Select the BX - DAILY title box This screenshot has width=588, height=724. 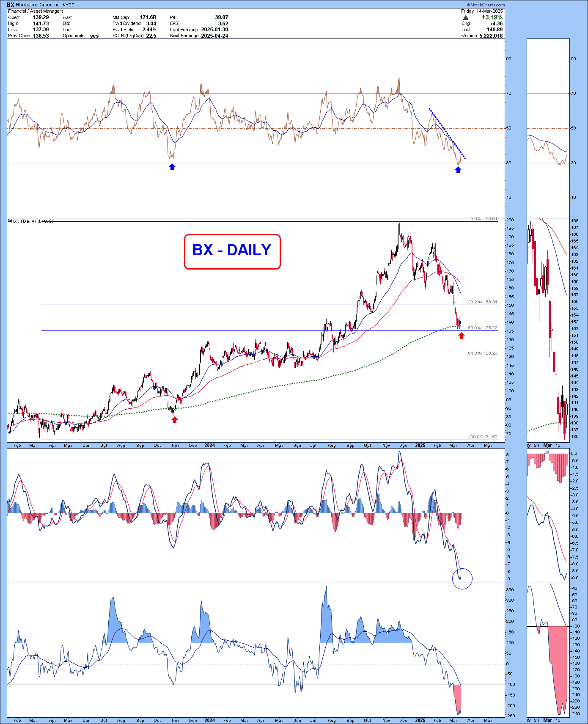coord(232,251)
